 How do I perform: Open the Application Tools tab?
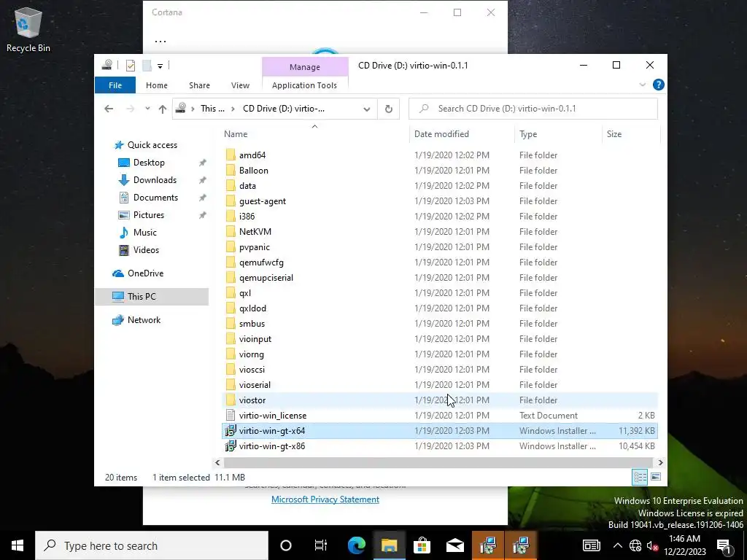(x=304, y=85)
